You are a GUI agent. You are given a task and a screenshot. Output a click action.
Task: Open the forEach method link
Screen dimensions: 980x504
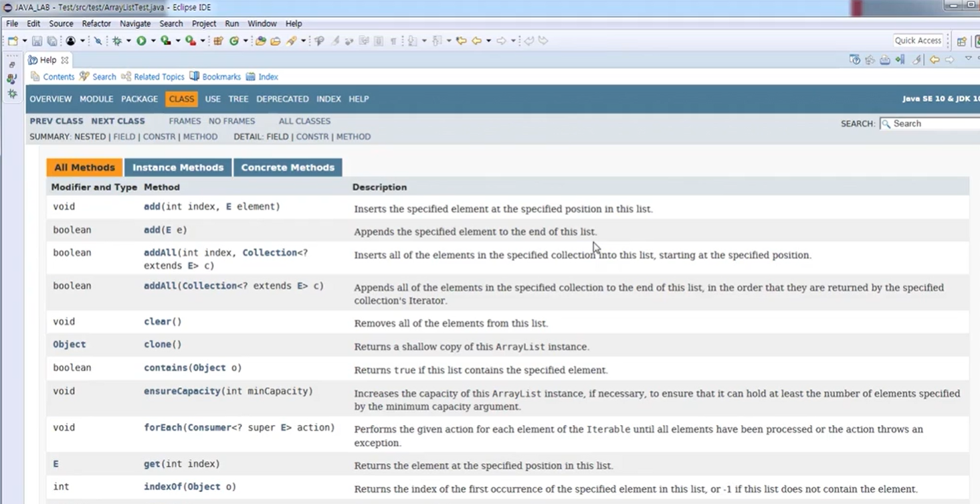click(x=163, y=427)
